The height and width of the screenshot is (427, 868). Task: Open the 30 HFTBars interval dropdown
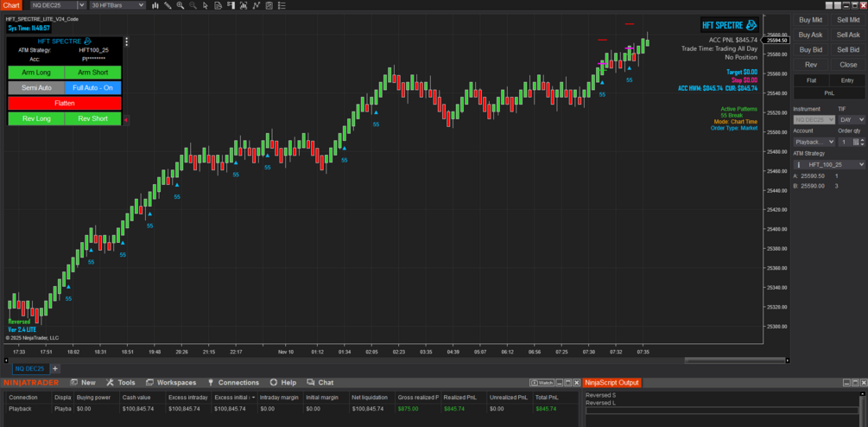117,5
